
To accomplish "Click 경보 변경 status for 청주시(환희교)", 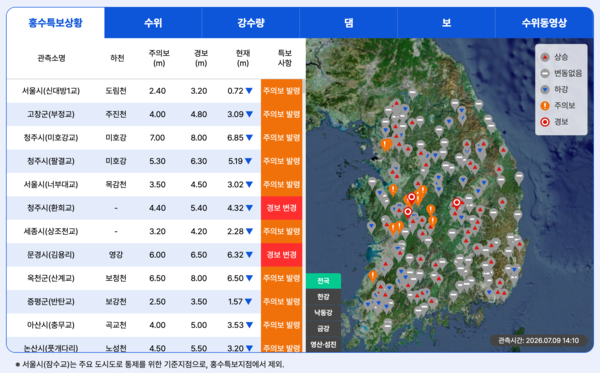I will tap(282, 208).
